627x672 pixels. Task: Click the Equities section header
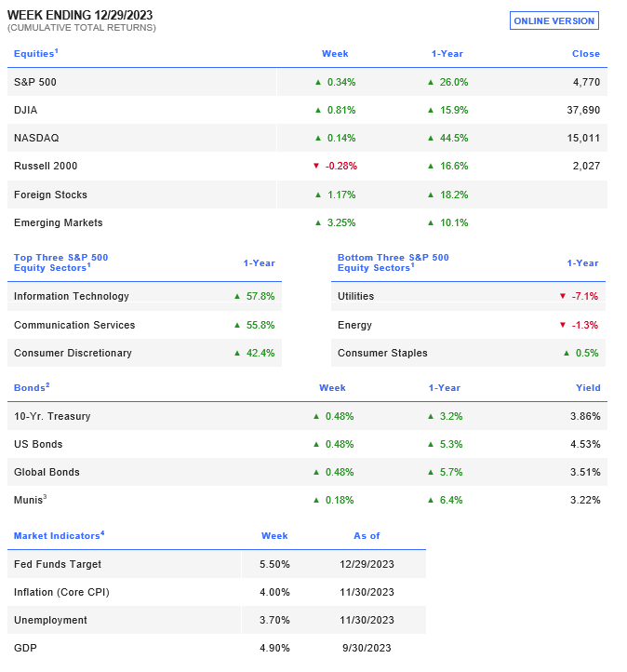(x=36, y=54)
